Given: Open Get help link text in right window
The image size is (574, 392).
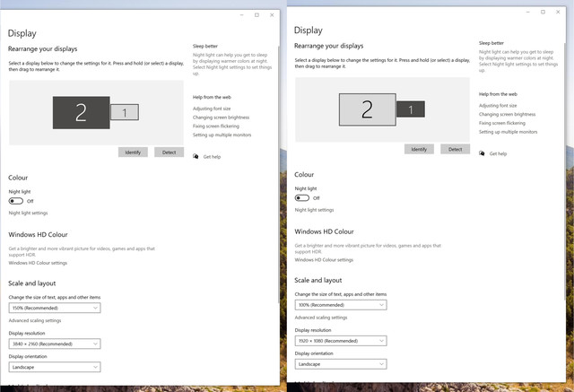Looking at the screenshot, I should pyautogui.click(x=499, y=153).
